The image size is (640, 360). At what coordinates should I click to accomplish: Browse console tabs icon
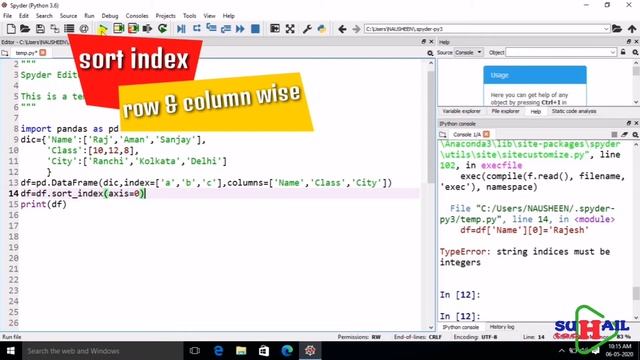443,134
